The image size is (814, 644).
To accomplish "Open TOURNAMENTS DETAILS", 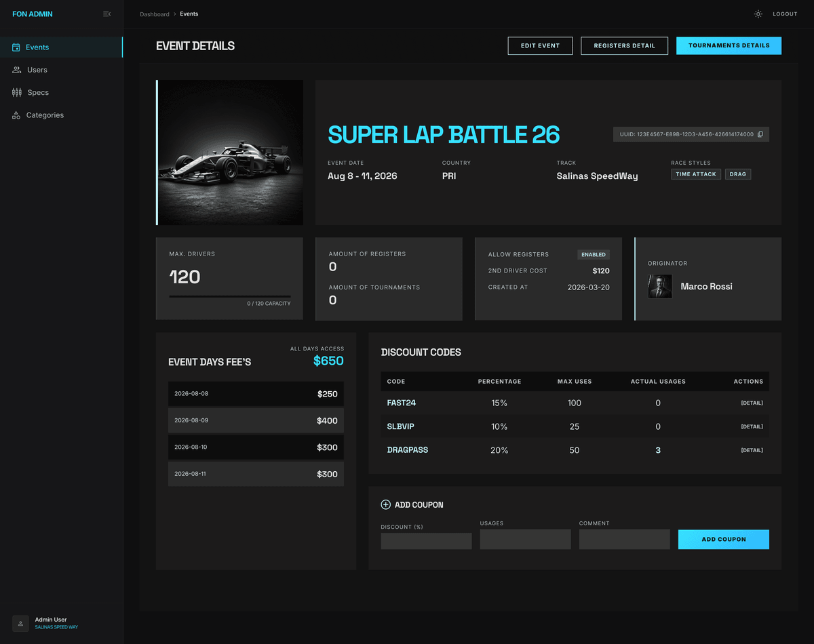I will coord(729,45).
